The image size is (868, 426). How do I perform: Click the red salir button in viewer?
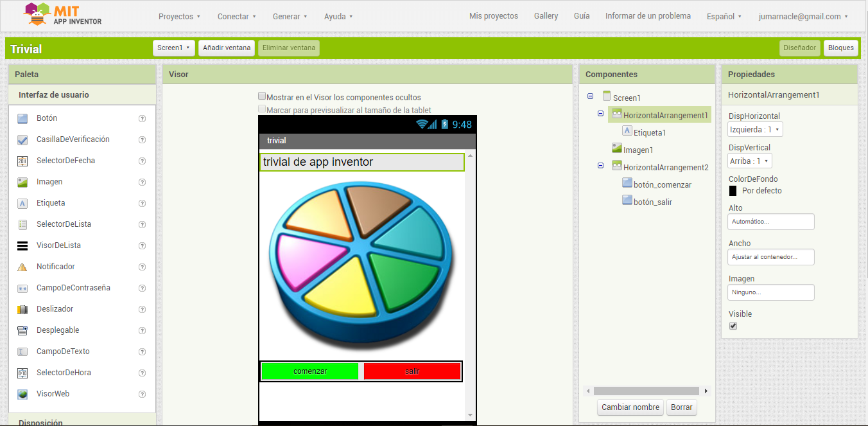412,371
